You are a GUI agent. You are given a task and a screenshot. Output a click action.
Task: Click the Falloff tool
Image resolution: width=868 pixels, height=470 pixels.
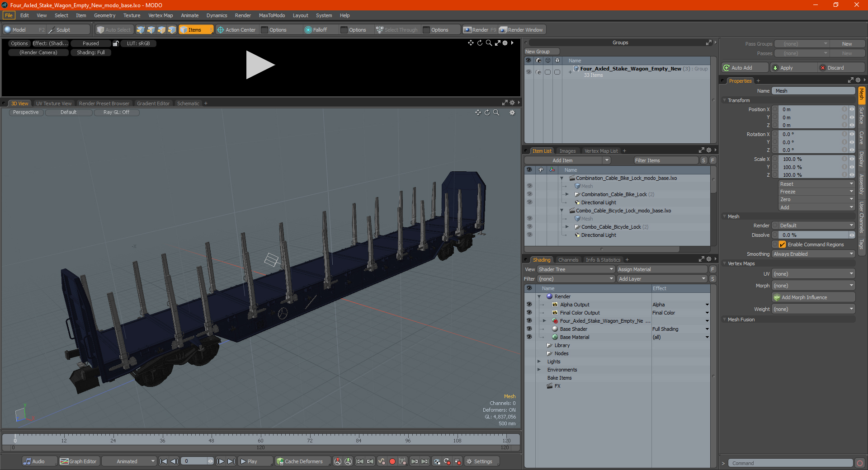click(x=316, y=30)
